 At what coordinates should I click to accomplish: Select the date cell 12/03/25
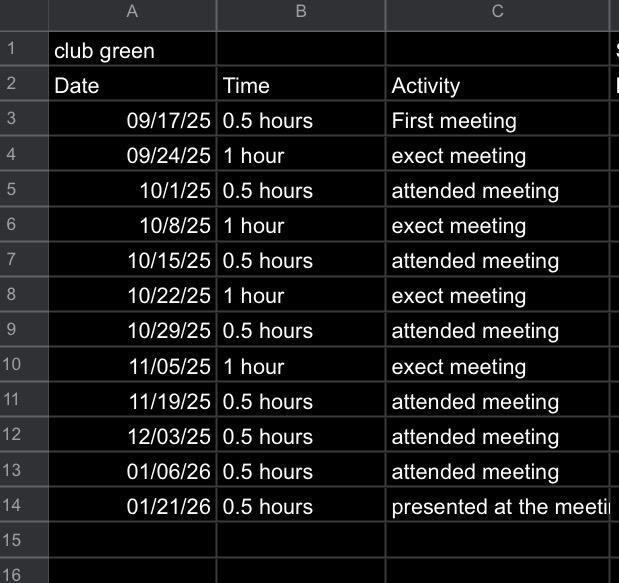(132, 437)
